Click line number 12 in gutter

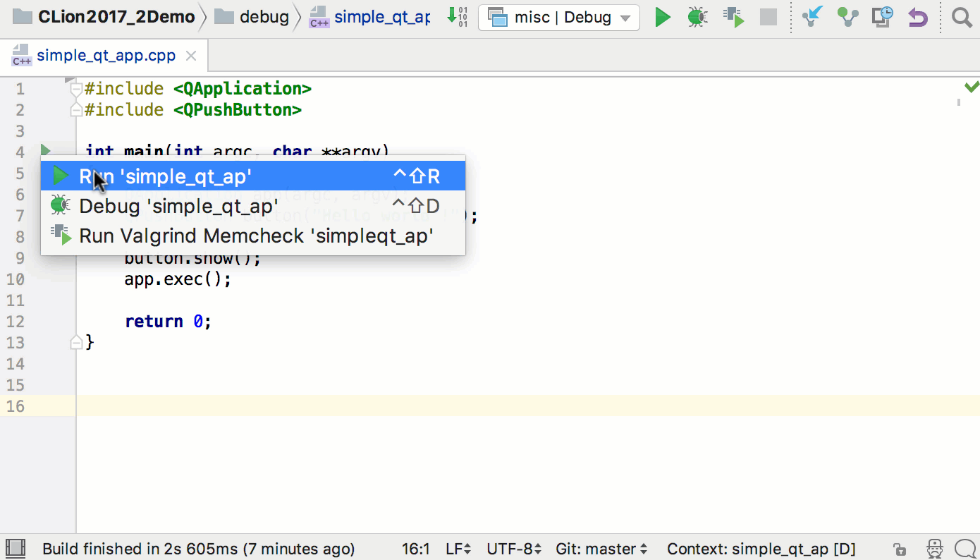[x=16, y=322]
